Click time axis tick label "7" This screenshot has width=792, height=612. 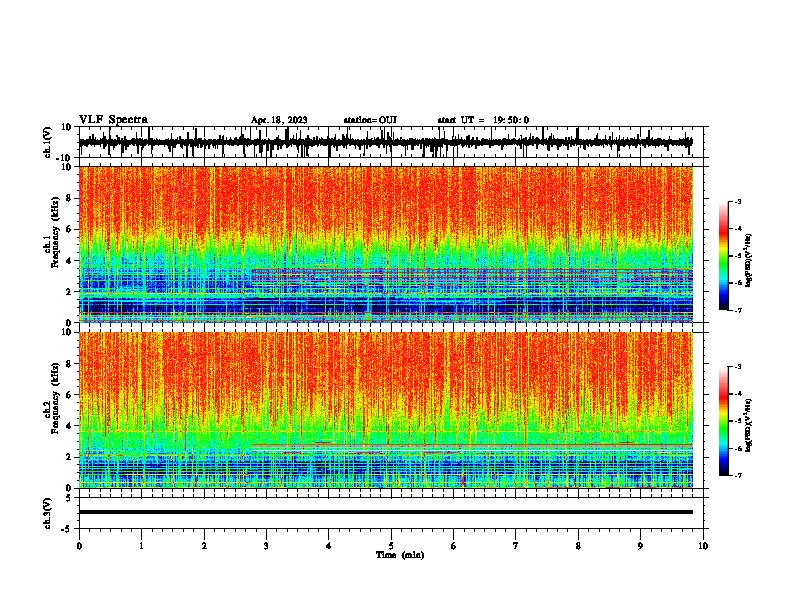click(516, 546)
